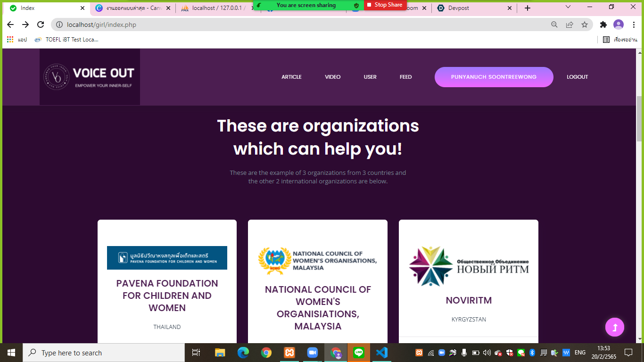Image resolution: width=644 pixels, height=362 pixels.
Task: Go forward to next page
Action: [x=25, y=25]
